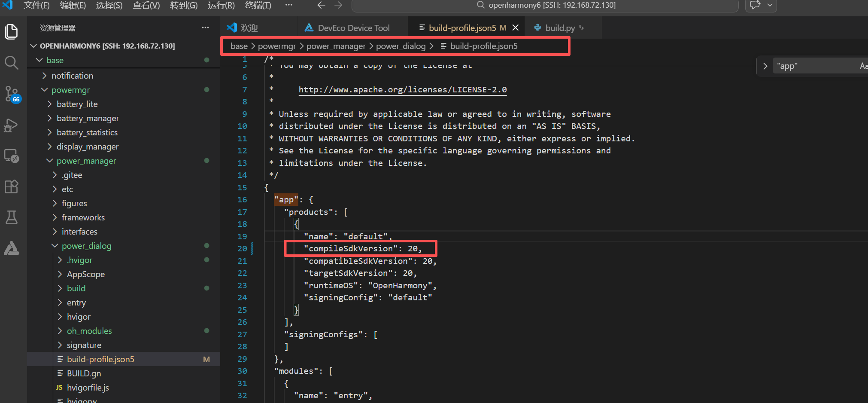This screenshot has width=868, height=403.
Task: Open the Copilot chat icon in title bar
Action: [x=755, y=5]
